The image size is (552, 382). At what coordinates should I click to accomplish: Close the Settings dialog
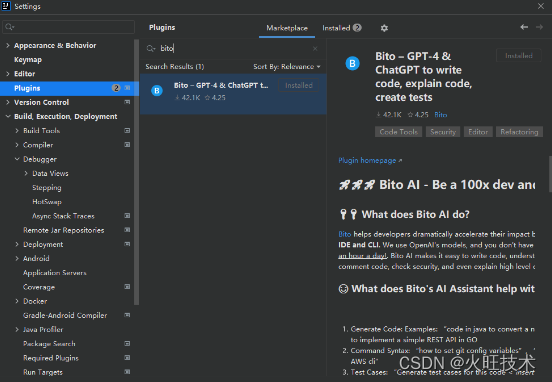click(541, 6)
